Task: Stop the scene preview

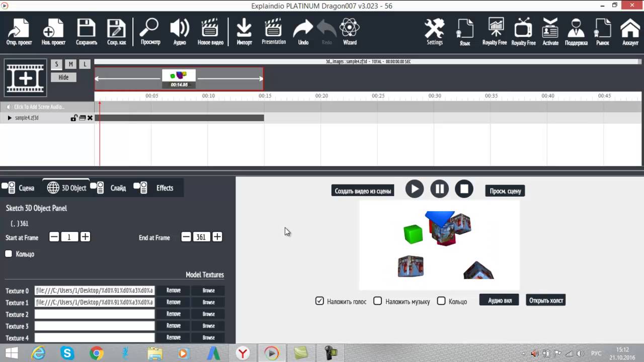Action: pos(464,189)
